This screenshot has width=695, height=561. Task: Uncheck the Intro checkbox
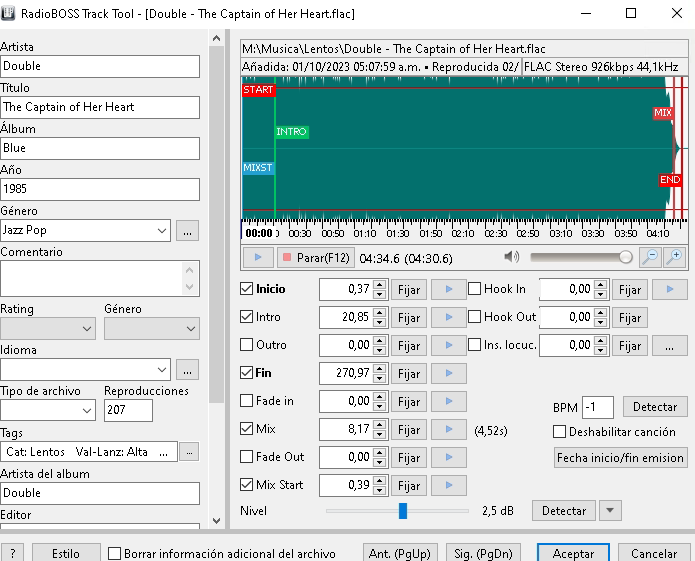click(247, 317)
